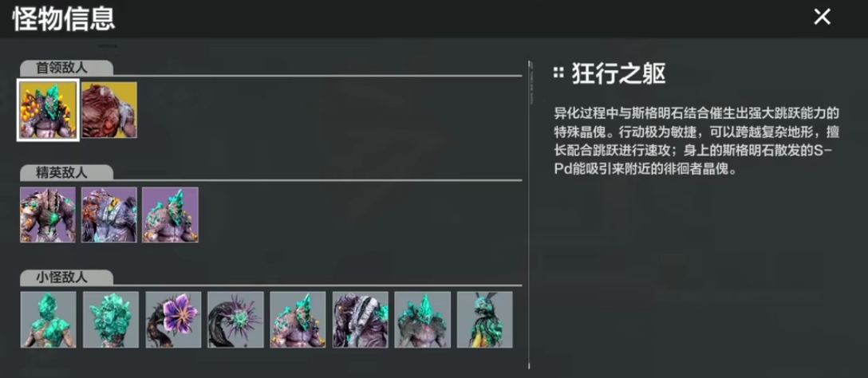Select the selected boss with green crystal head

point(48,110)
